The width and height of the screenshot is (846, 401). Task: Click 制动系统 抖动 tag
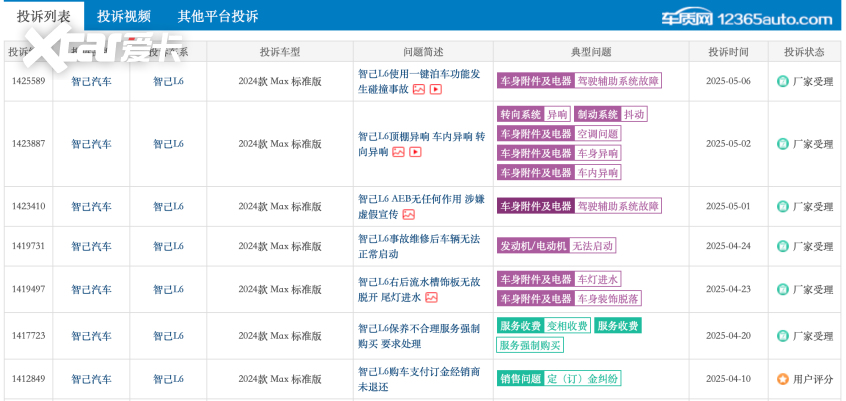coord(611,114)
